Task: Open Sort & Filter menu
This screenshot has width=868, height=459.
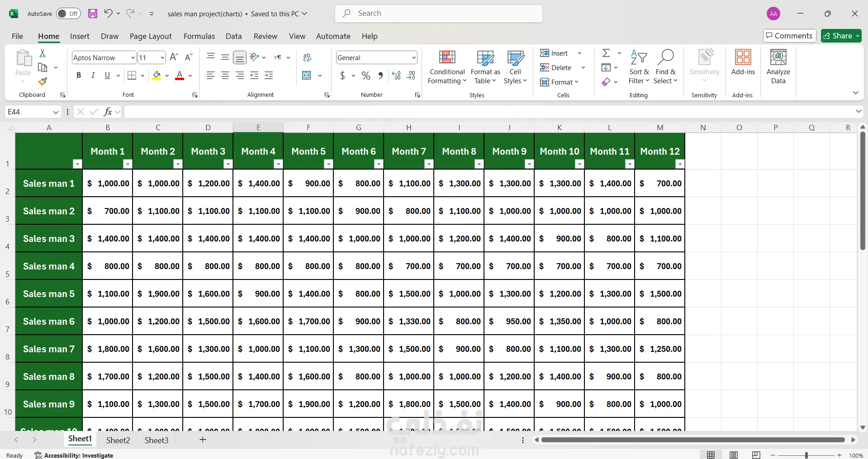Action: point(639,67)
